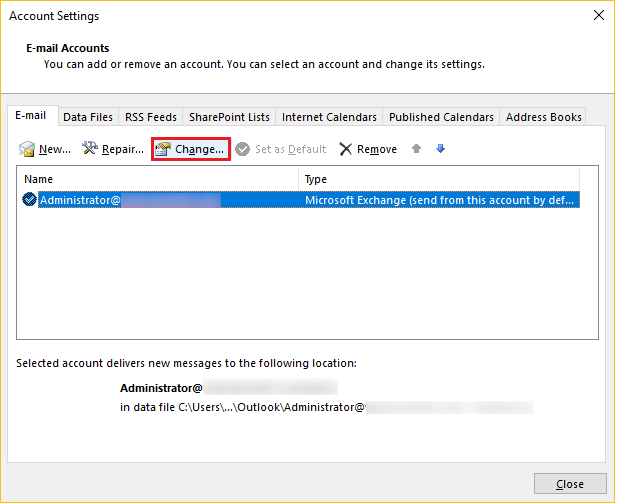Open the SharePoint Lists tab
617x504 pixels.
[x=229, y=117]
